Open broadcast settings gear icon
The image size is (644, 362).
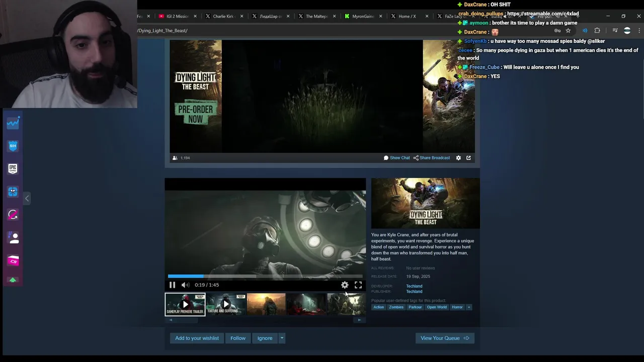(x=458, y=158)
